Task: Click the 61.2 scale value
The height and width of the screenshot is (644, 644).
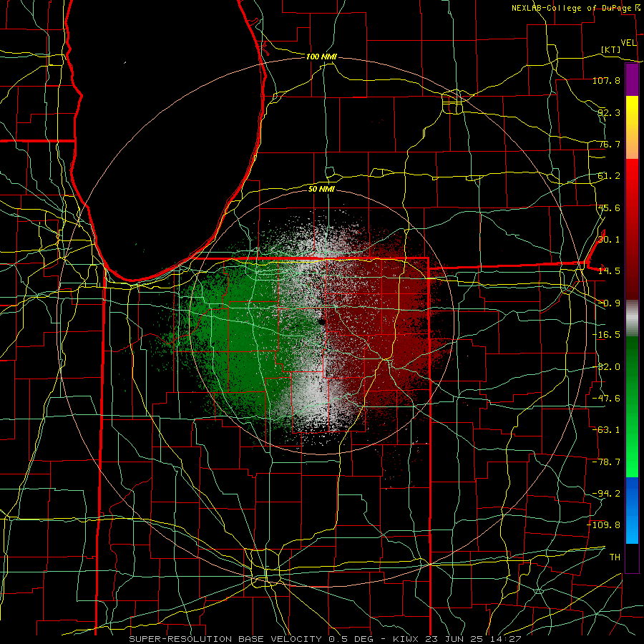Action: pyautogui.click(x=609, y=176)
